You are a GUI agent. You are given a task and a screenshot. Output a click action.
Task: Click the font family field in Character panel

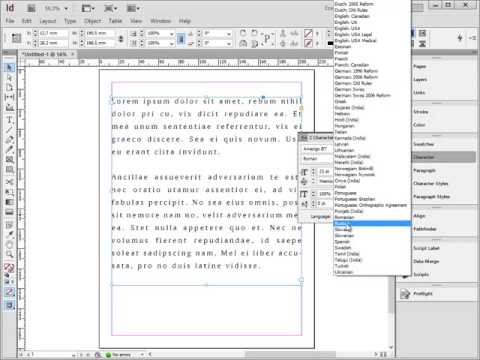[x=317, y=149]
